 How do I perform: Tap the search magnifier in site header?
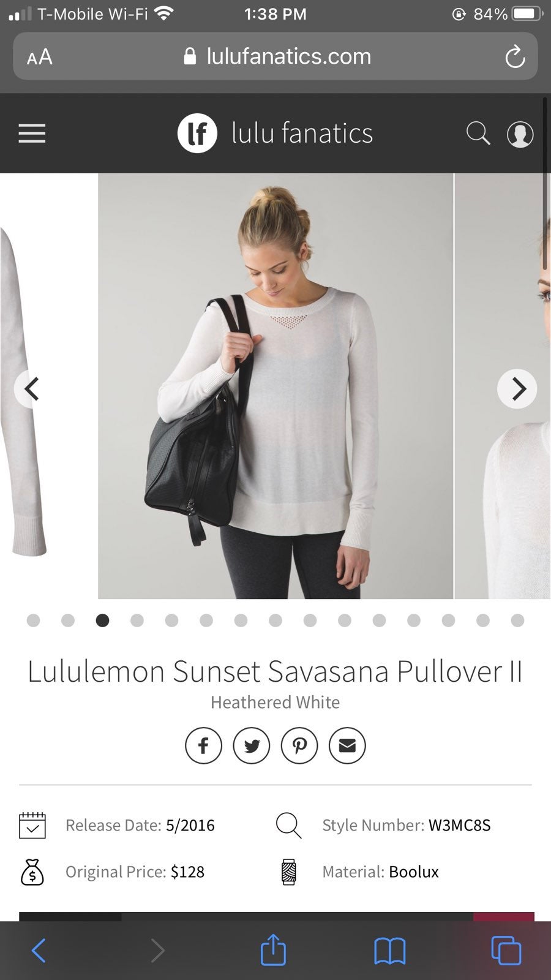coord(478,134)
